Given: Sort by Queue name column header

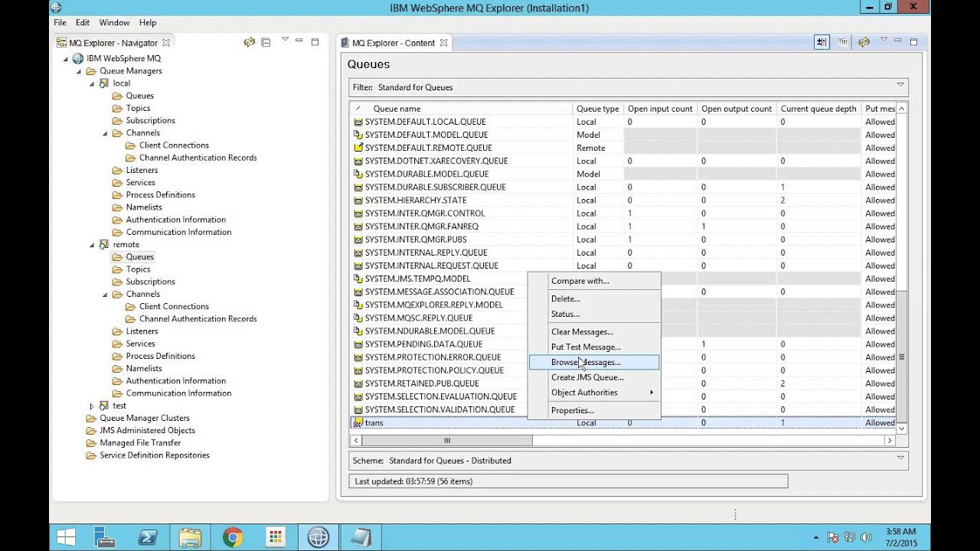Looking at the screenshot, I should pos(462,109).
